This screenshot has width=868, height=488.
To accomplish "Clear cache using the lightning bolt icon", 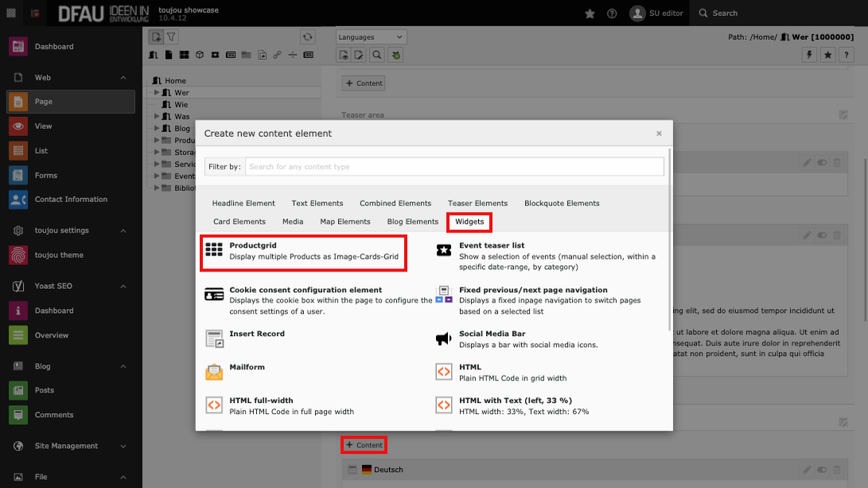I will (x=811, y=55).
